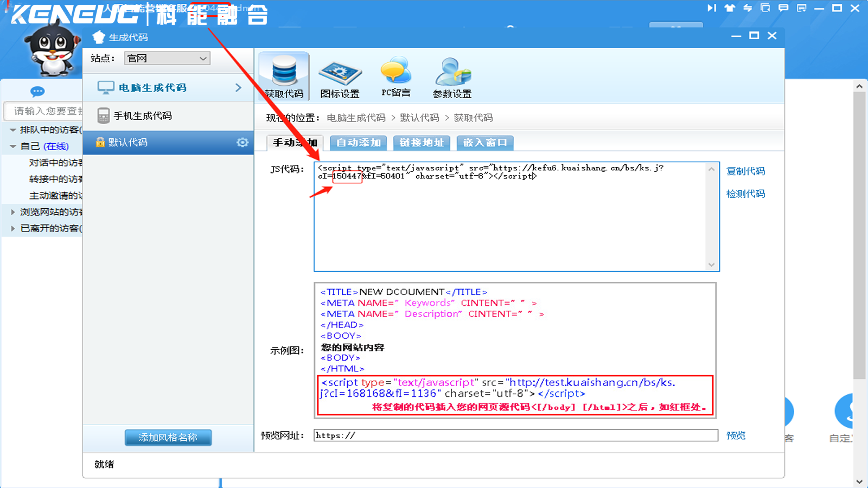Click the 示例图 example code image
The width and height of the screenshot is (868, 488).
pos(515,350)
